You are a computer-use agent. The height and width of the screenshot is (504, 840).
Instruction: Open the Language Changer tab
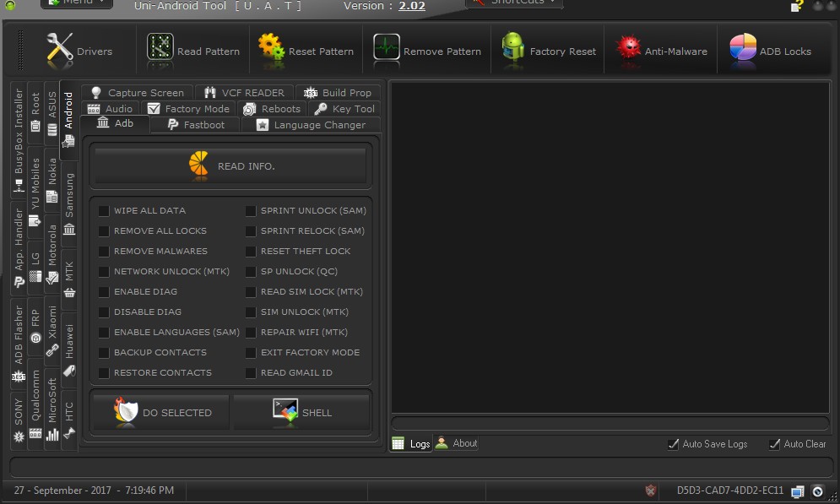click(312, 124)
